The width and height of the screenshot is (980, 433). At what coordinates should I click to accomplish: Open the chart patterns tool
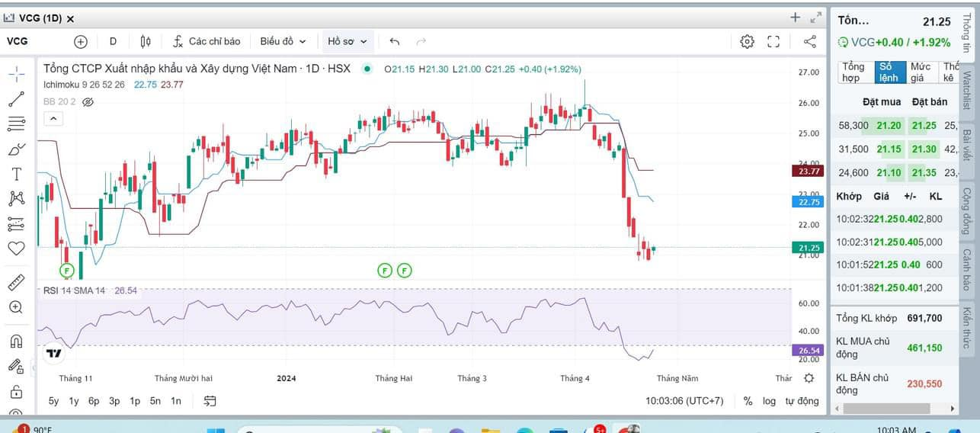pyautogui.click(x=16, y=199)
